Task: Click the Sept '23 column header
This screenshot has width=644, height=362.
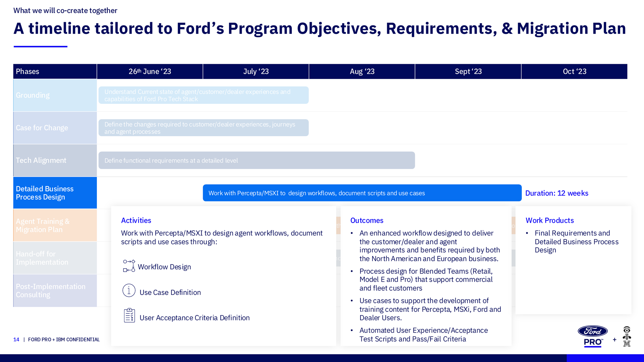Action: click(x=468, y=71)
